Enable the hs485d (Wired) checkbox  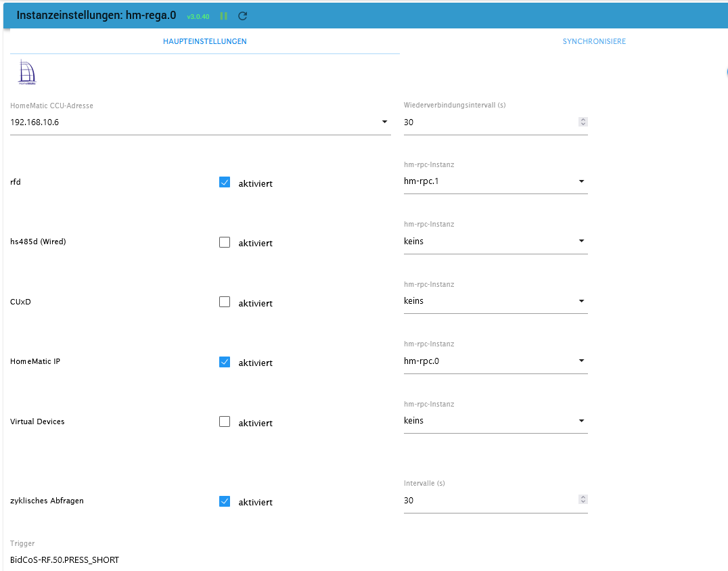tap(225, 242)
